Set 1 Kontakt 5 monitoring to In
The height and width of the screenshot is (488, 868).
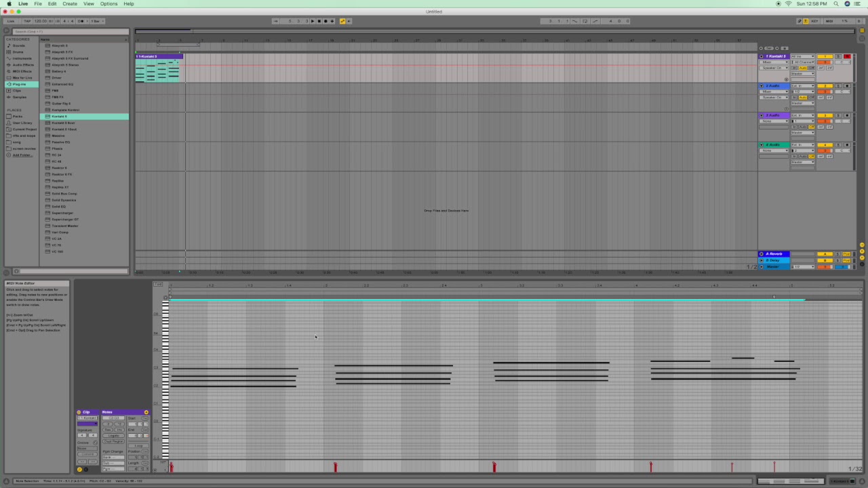pos(795,68)
